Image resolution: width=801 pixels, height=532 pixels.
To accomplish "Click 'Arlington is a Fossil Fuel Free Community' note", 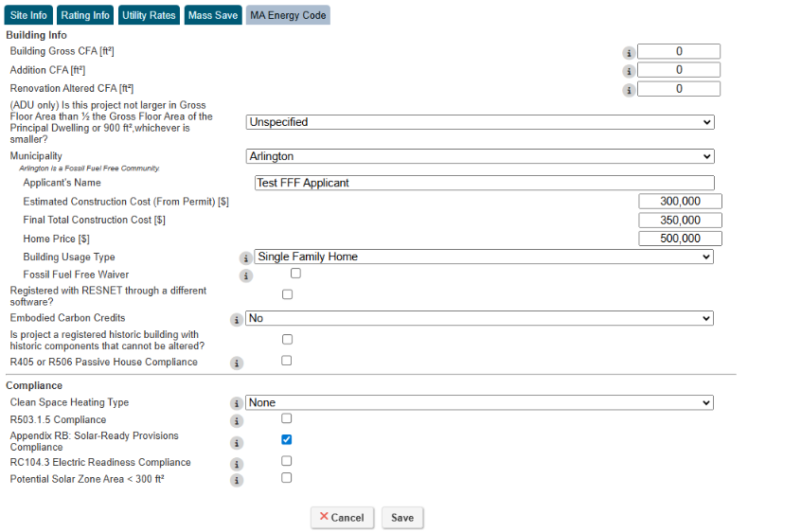I will pyautogui.click(x=89, y=168).
